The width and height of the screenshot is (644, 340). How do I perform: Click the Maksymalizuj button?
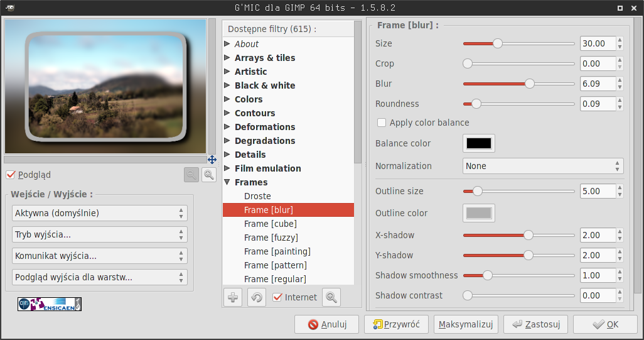466,324
